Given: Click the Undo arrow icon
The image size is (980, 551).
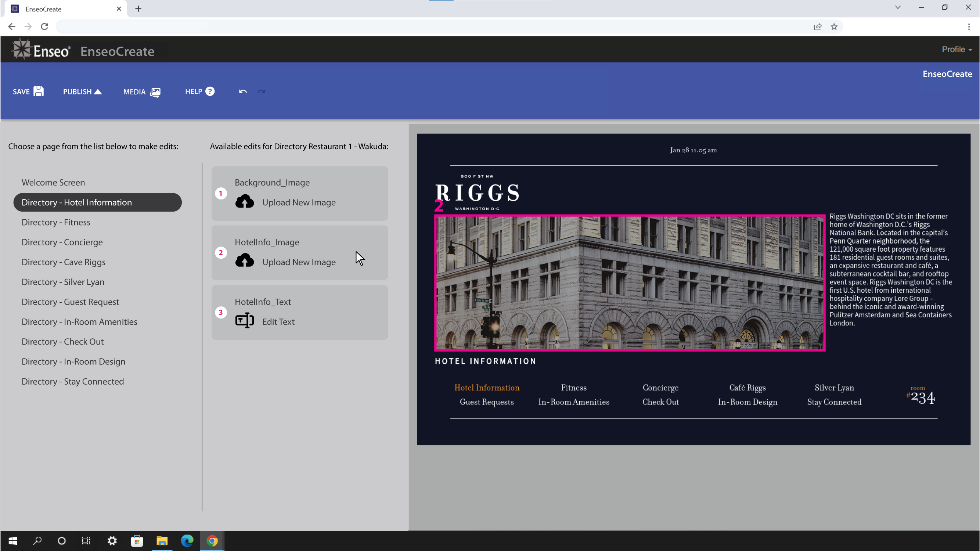Looking at the screenshot, I should pyautogui.click(x=243, y=91).
